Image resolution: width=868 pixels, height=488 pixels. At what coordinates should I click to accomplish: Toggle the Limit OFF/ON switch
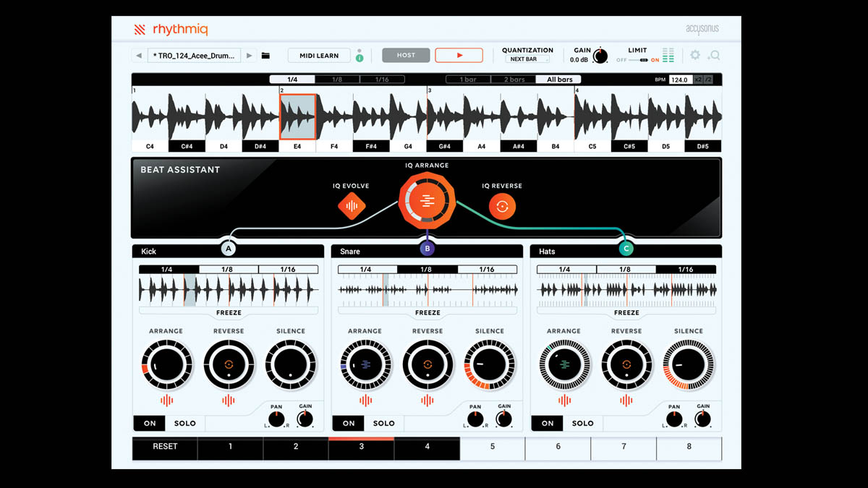click(x=639, y=60)
